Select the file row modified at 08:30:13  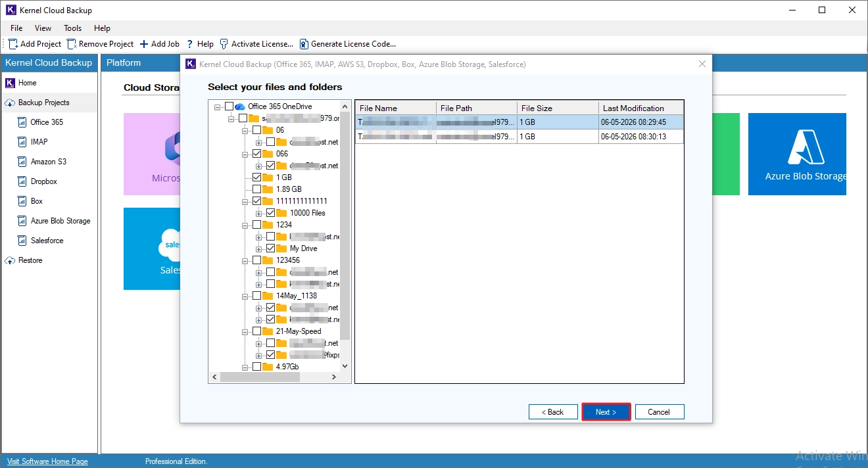[x=519, y=137]
